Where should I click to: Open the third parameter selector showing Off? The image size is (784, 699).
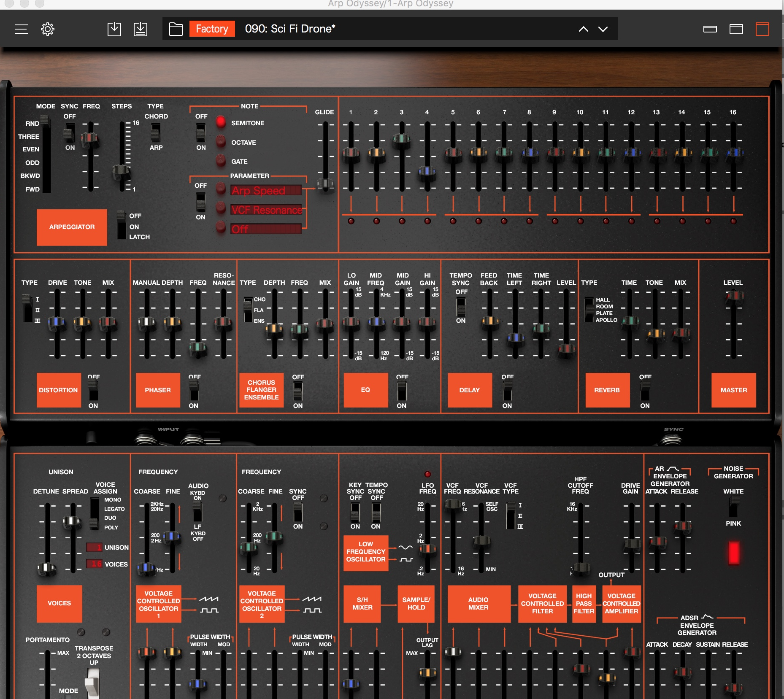point(266,229)
